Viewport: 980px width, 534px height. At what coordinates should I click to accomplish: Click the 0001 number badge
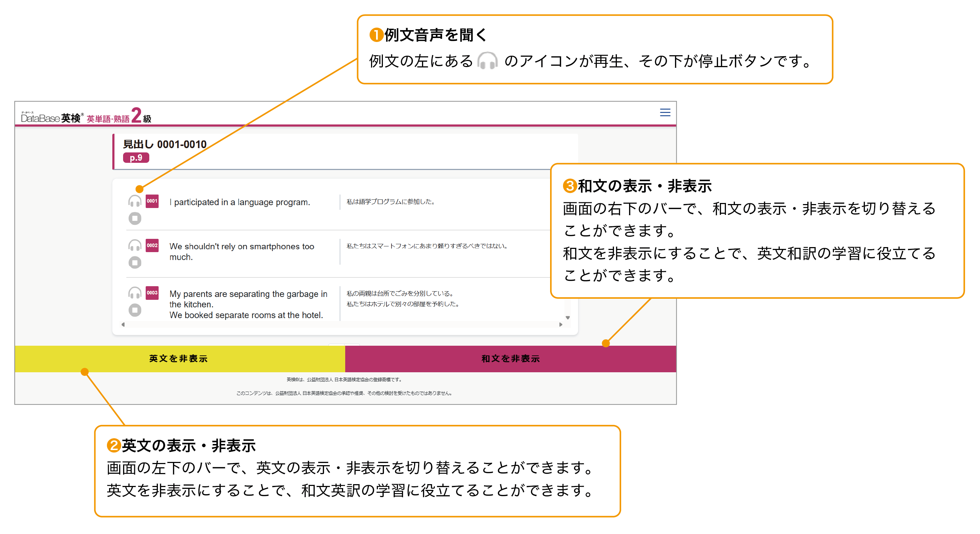[x=152, y=201]
